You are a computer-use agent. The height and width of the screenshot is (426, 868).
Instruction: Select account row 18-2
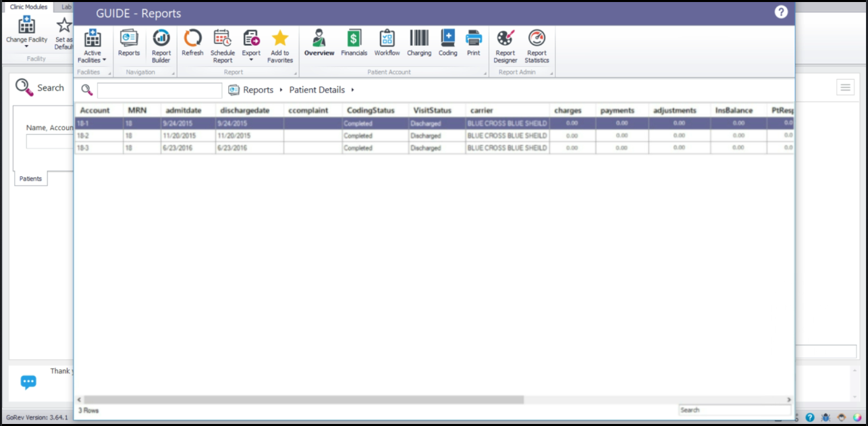pyautogui.click(x=434, y=136)
